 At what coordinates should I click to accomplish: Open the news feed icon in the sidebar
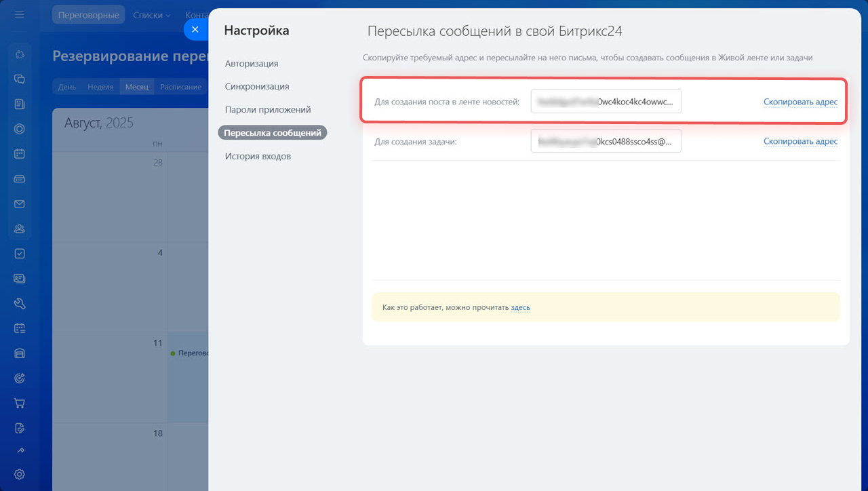(20, 104)
